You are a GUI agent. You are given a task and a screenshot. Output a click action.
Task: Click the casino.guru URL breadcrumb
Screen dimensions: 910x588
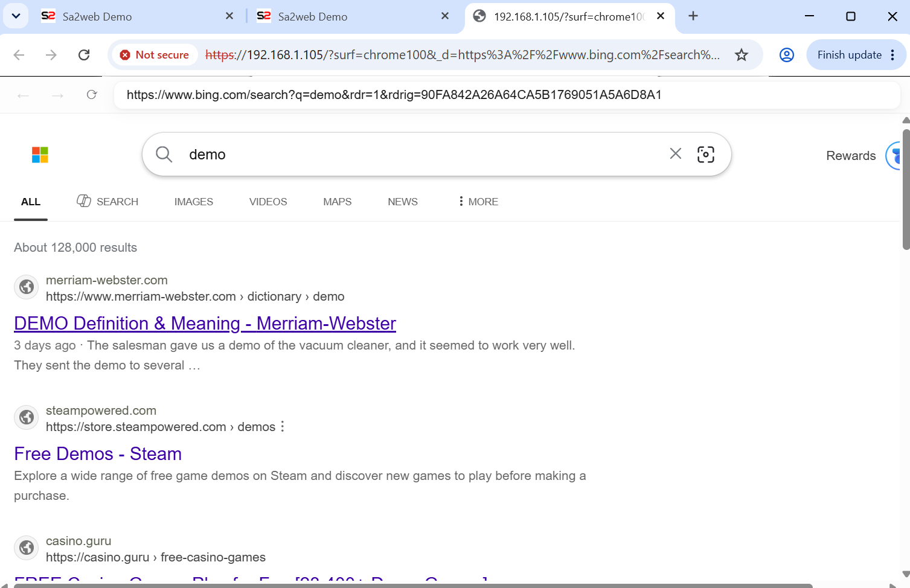[156, 557]
